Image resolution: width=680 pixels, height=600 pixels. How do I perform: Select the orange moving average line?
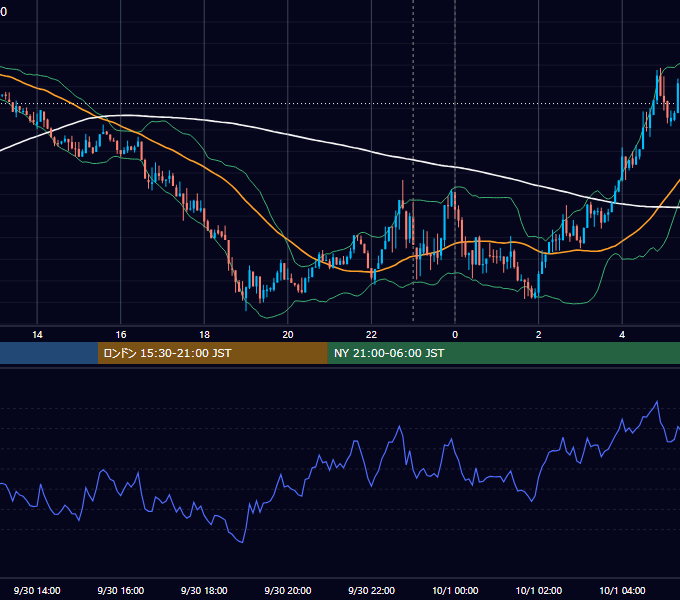point(243,197)
